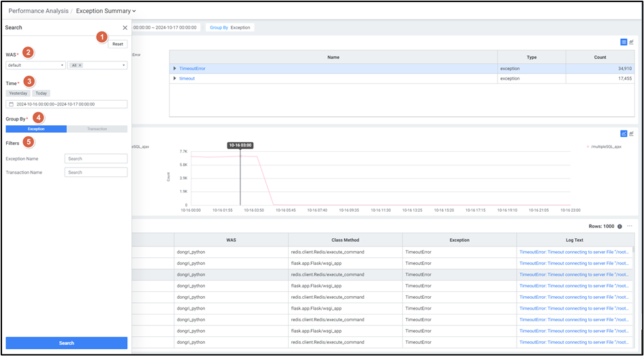Click the calendar icon in date range field

coord(11,104)
